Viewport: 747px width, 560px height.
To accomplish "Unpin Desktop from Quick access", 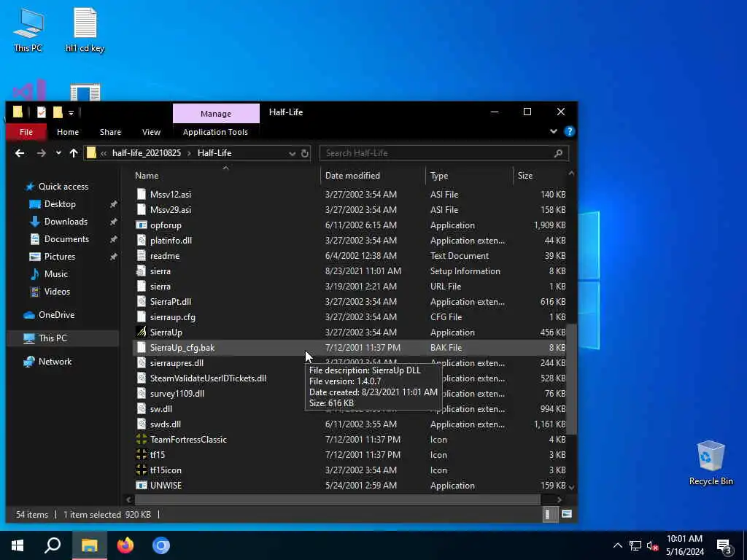I will click(x=113, y=204).
